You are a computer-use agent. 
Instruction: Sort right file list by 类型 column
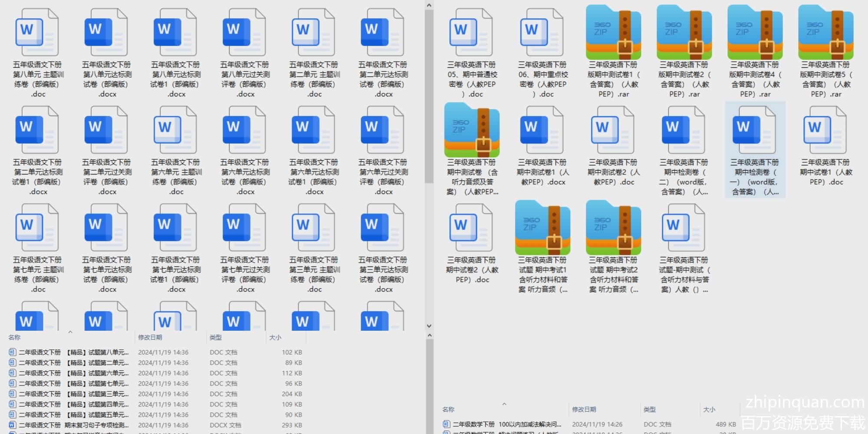tap(650, 409)
